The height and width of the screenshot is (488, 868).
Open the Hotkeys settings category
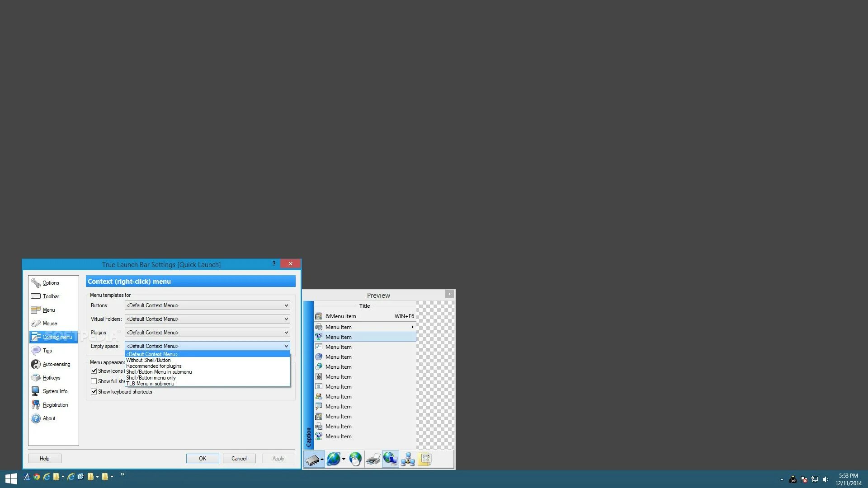click(52, 378)
